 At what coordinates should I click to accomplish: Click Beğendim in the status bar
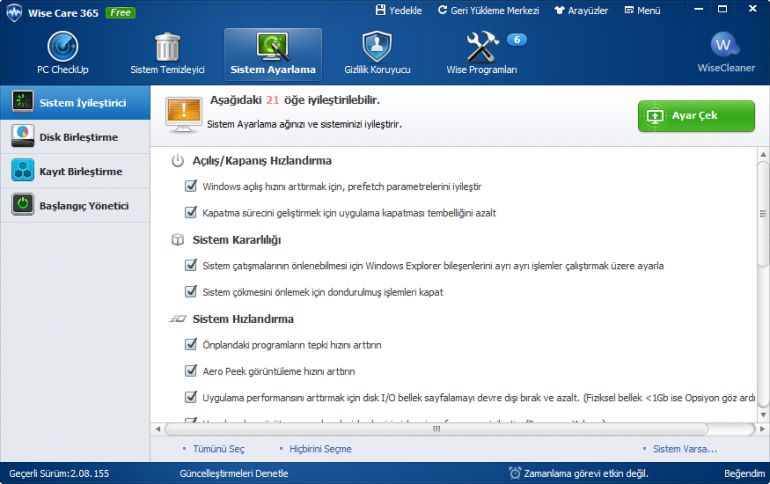[x=744, y=473]
